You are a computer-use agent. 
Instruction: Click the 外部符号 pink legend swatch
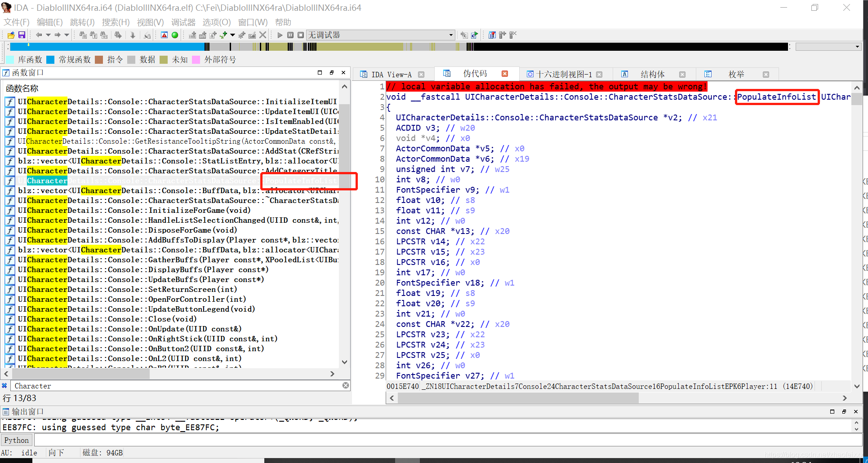tap(196, 60)
